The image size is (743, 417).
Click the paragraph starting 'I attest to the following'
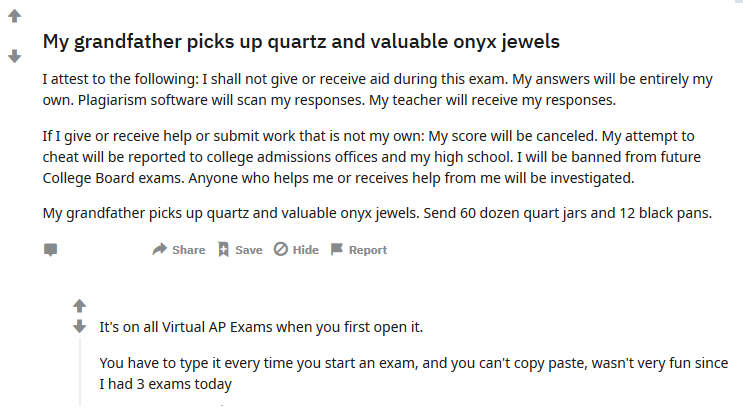click(378, 90)
